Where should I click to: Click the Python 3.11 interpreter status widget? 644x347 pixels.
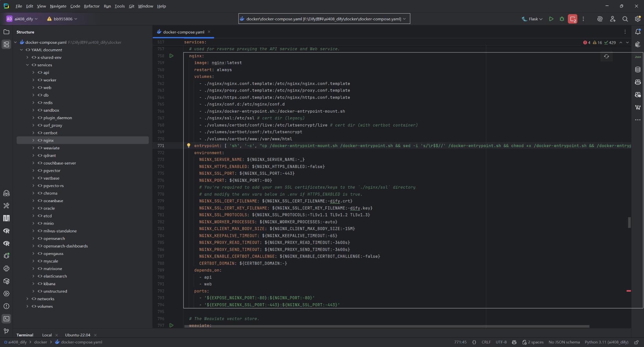click(606, 342)
